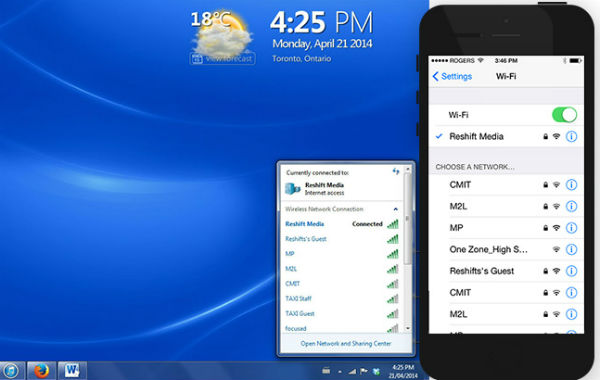Image resolution: width=600 pixels, height=380 pixels.
Task: Open Microsoft Word from the taskbar
Action: [x=72, y=370]
